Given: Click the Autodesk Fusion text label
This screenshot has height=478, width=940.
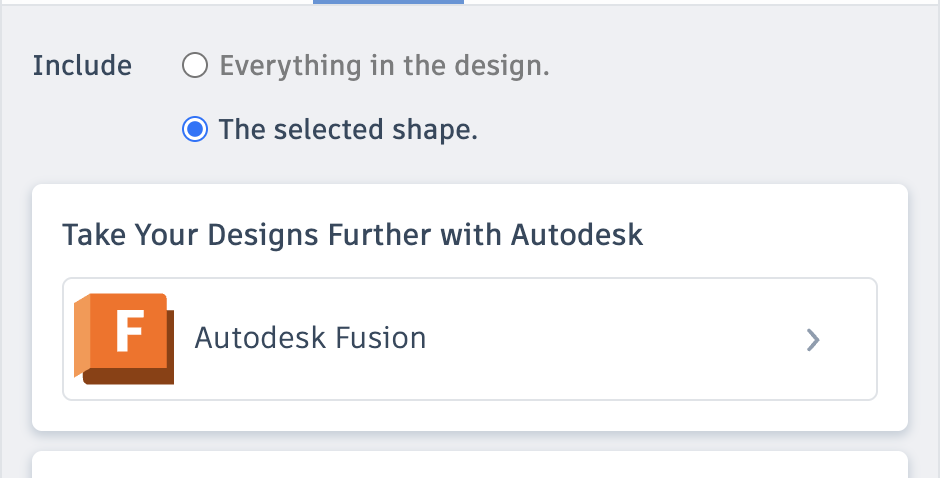Looking at the screenshot, I should [310, 338].
